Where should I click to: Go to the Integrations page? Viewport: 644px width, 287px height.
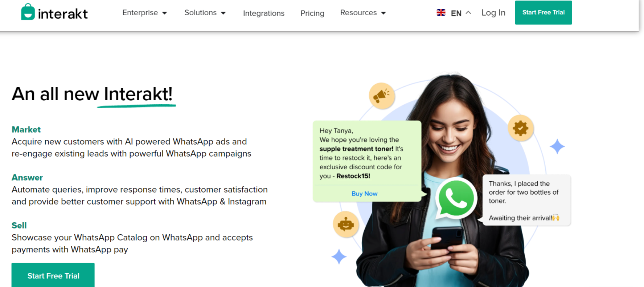264,13
